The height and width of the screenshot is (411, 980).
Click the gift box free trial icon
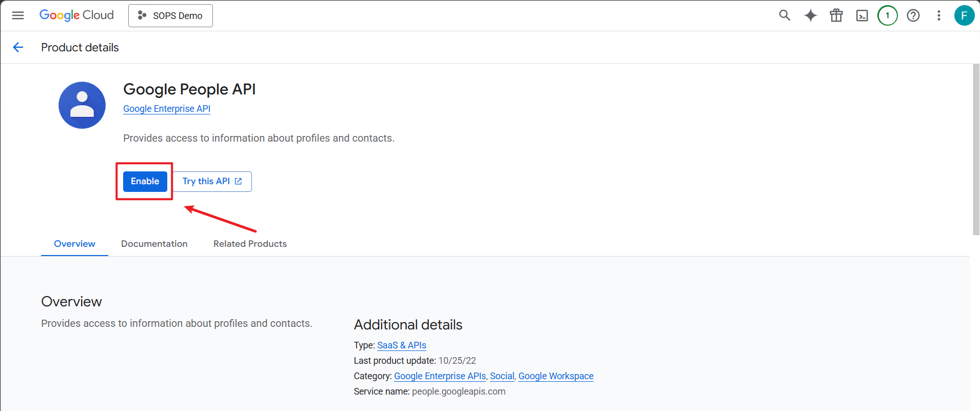(836, 15)
